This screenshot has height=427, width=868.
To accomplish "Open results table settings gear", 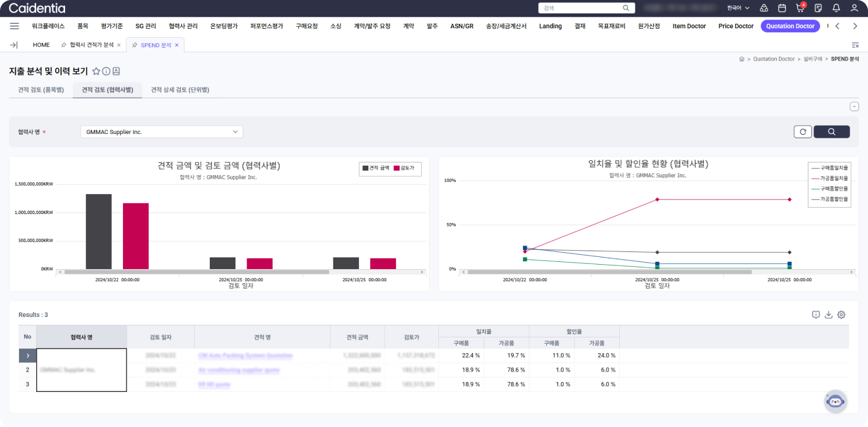I will pyautogui.click(x=841, y=315).
